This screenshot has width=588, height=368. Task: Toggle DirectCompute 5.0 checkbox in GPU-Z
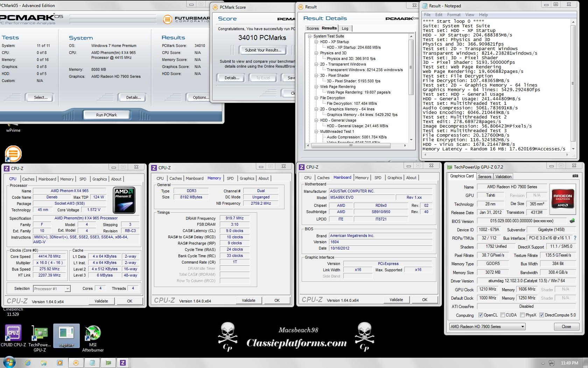(x=541, y=315)
